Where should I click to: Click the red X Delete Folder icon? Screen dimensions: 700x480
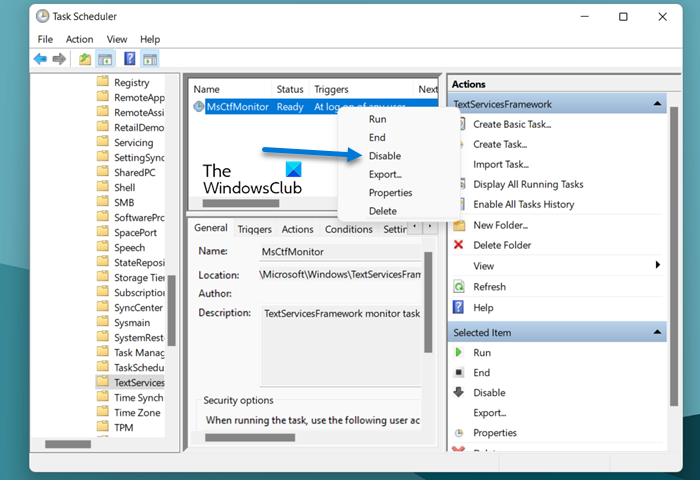click(x=458, y=245)
